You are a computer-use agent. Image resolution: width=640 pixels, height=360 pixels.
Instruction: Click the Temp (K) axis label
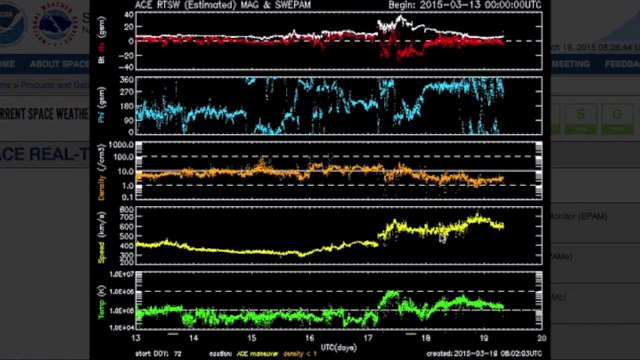(x=101, y=302)
